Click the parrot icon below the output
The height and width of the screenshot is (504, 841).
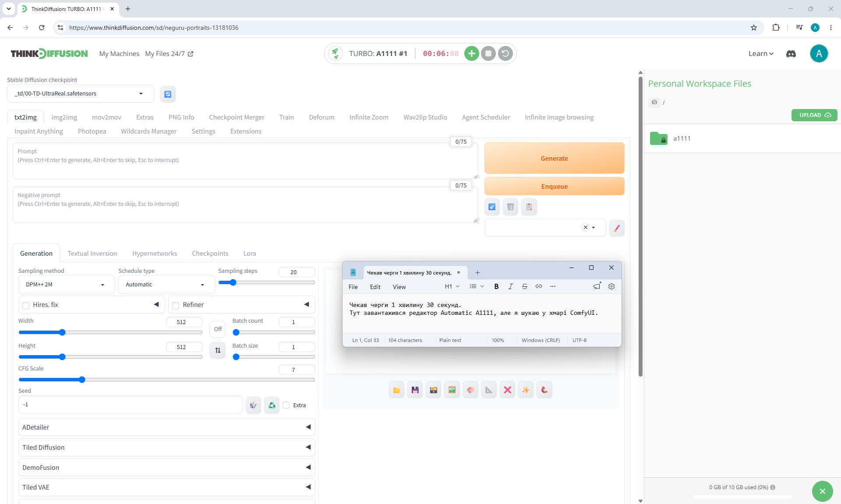pos(544,390)
